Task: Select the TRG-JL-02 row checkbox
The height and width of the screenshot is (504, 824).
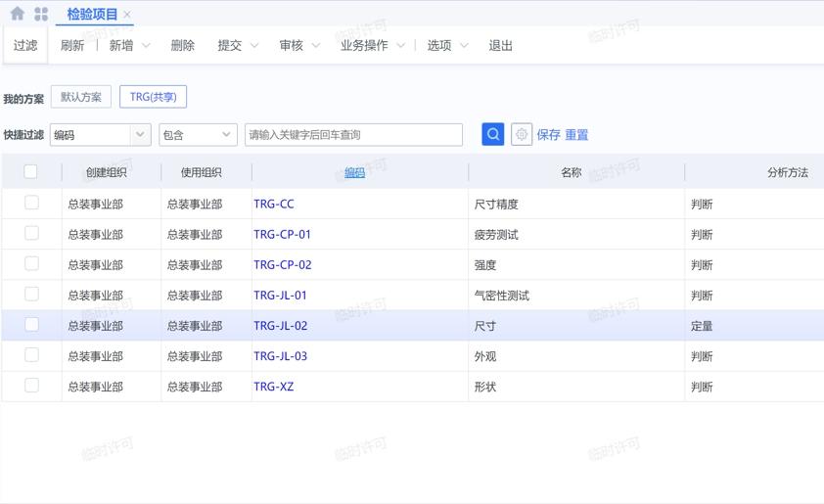Action: click(x=31, y=324)
